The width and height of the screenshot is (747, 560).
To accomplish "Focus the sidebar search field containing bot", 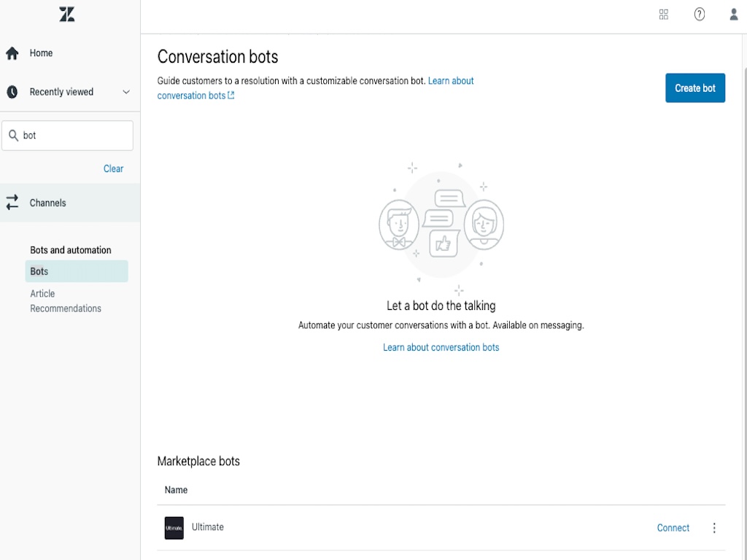I will point(73,136).
